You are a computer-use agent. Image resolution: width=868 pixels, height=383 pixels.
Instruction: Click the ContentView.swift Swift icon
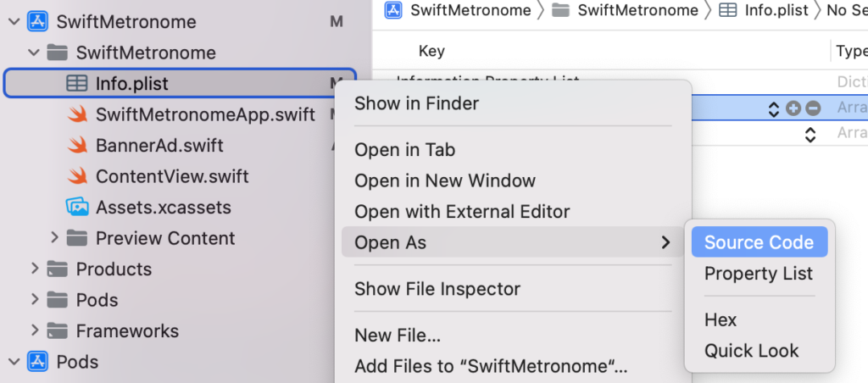pos(77,176)
